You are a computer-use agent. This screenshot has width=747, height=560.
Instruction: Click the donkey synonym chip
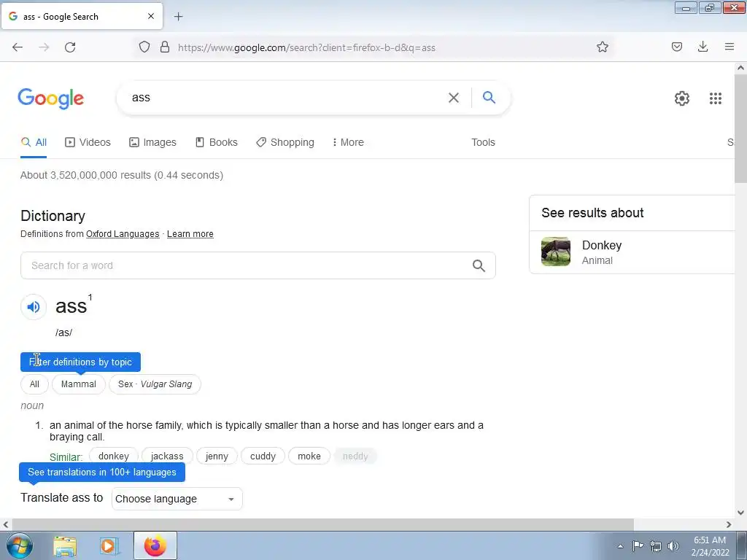click(113, 456)
